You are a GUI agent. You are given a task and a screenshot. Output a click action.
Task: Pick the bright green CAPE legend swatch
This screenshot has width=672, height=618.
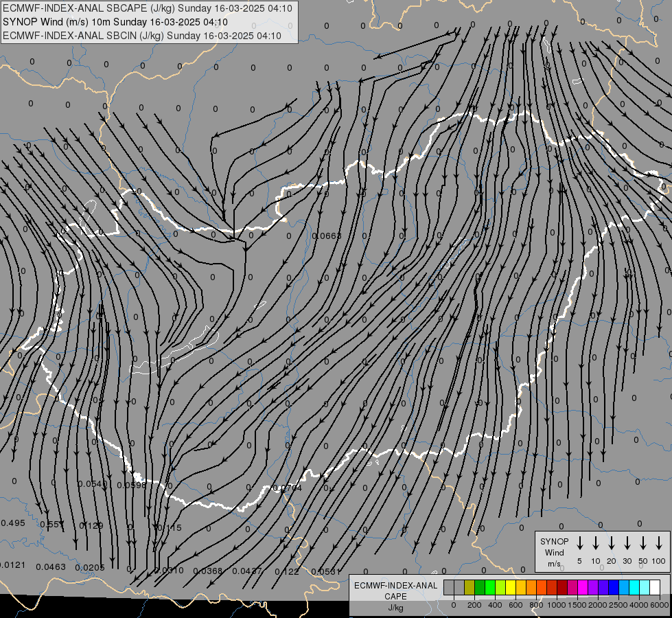click(x=490, y=587)
